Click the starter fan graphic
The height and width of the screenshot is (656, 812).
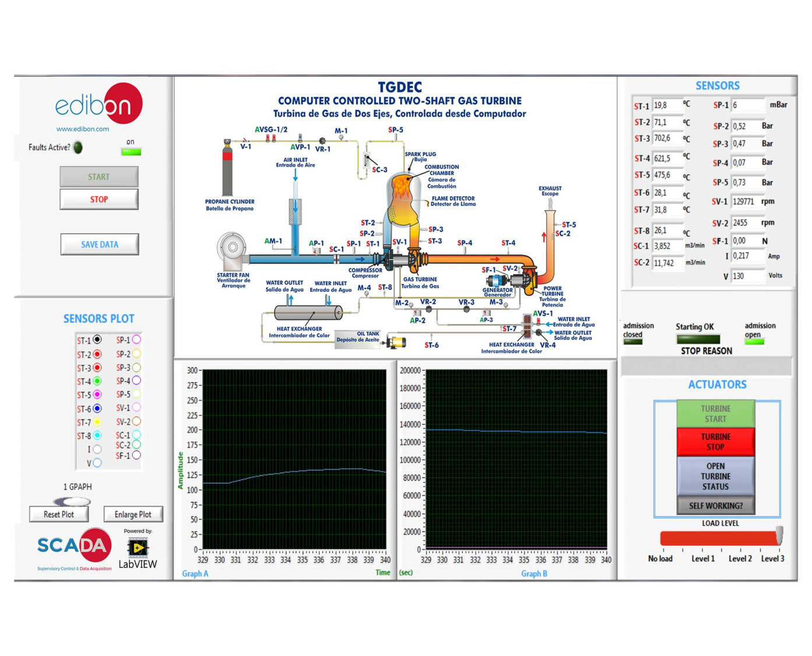click(x=232, y=248)
